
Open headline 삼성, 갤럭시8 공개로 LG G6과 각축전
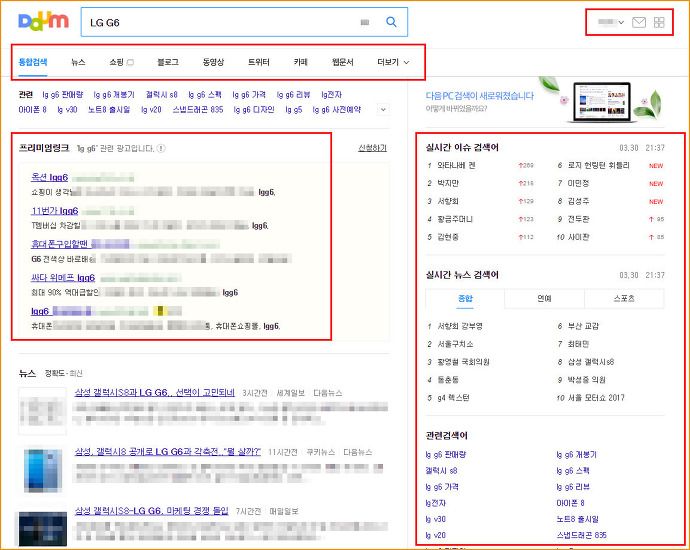tap(168, 451)
